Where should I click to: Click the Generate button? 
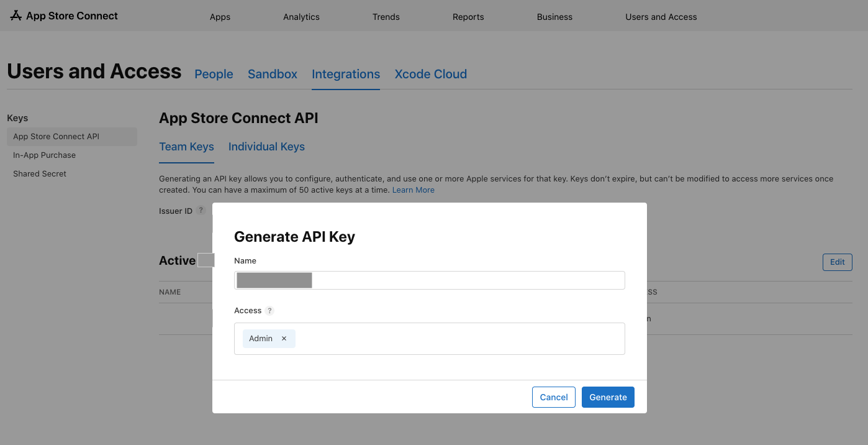click(608, 397)
